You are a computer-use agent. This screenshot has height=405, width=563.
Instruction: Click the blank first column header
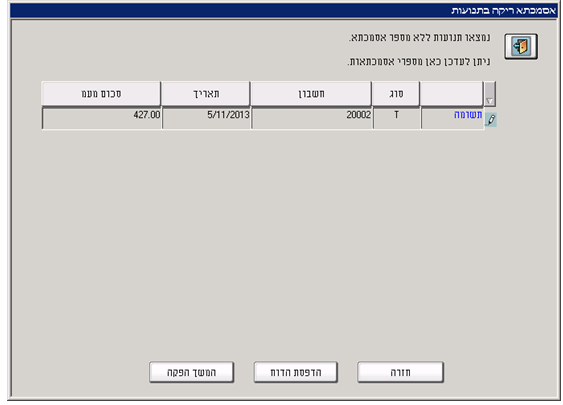[x=451, y=94]
